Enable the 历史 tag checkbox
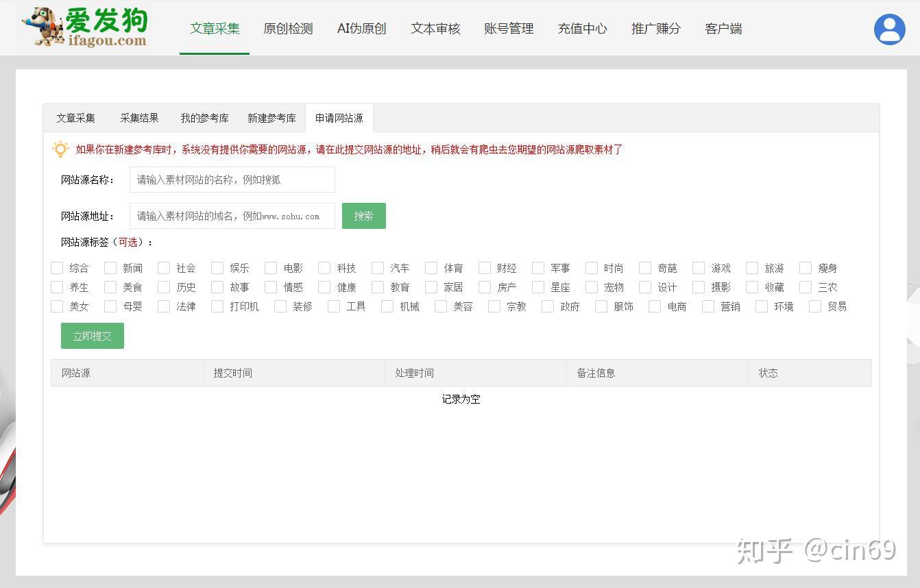The height and width of the screenshot is (588, 920). 164,287
